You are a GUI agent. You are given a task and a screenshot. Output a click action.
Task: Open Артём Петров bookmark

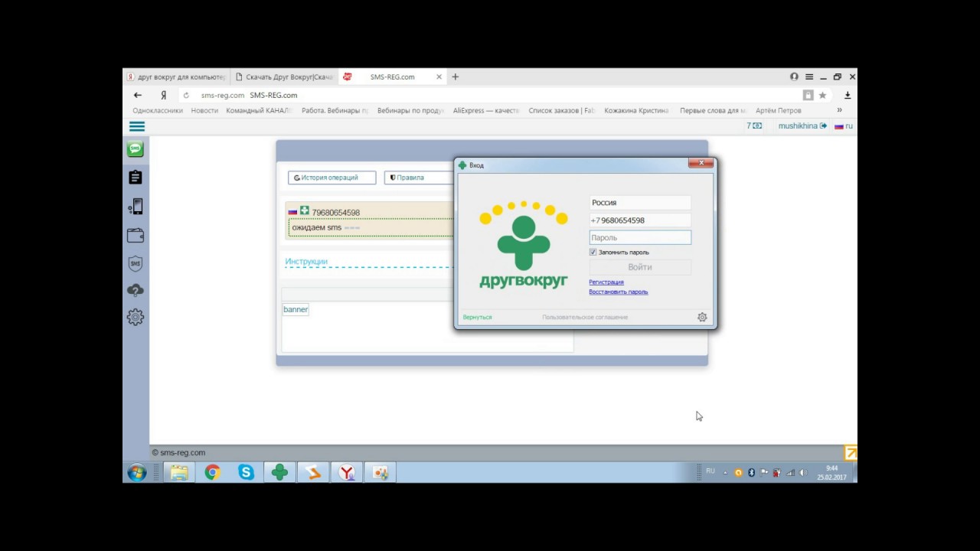[779, 110]
